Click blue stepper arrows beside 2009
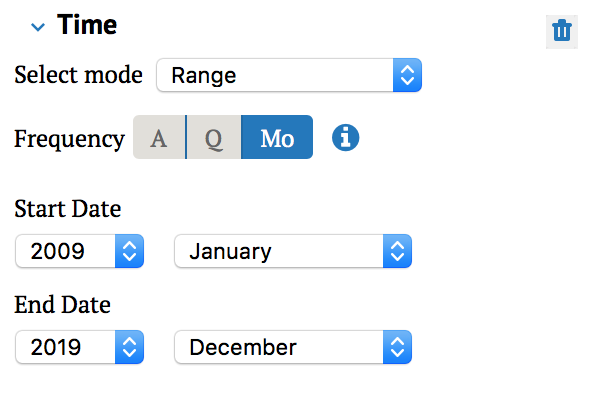The height and width of the screenshot is (396, 592). (130, 251)
